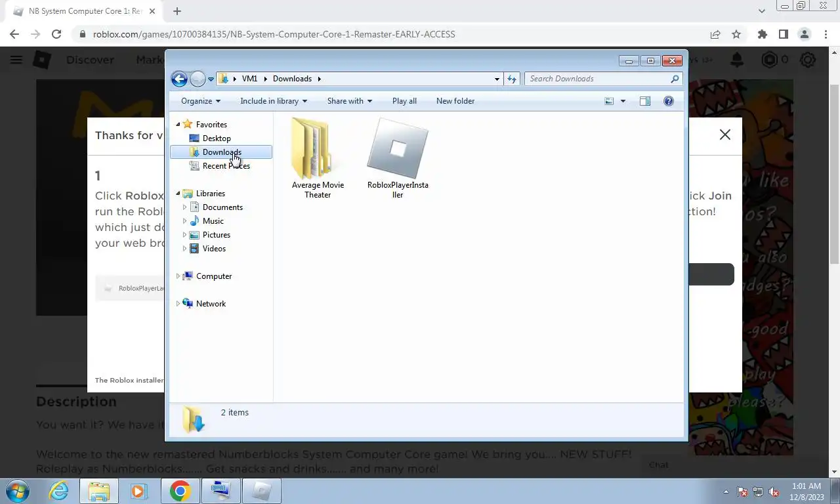Click the magnifier icon in Search Downloads

point(675,79)
